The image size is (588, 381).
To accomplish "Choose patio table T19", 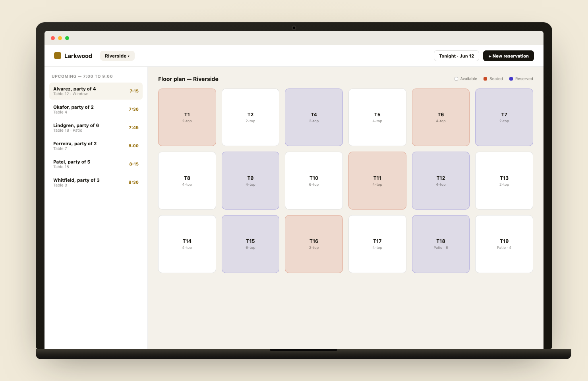I will pyautogui.click(x=504, y=244).
